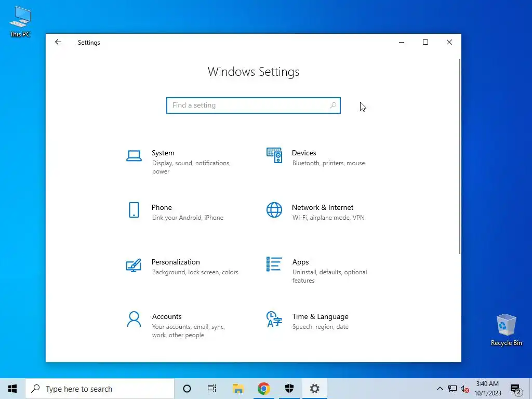Click "Link your Android, iPhone" description
The height and width of the screenshot is (399, 532).
188,218
